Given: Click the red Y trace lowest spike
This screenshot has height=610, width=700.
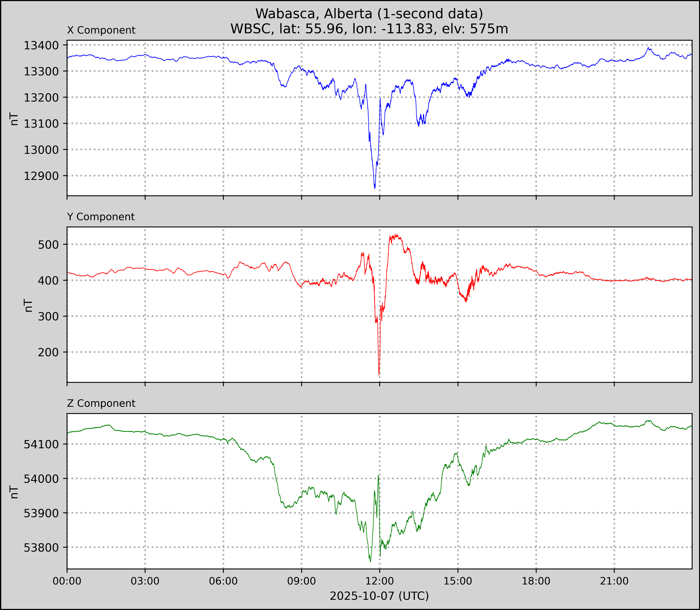Looking at the screenshot, I should click(379, 374).
